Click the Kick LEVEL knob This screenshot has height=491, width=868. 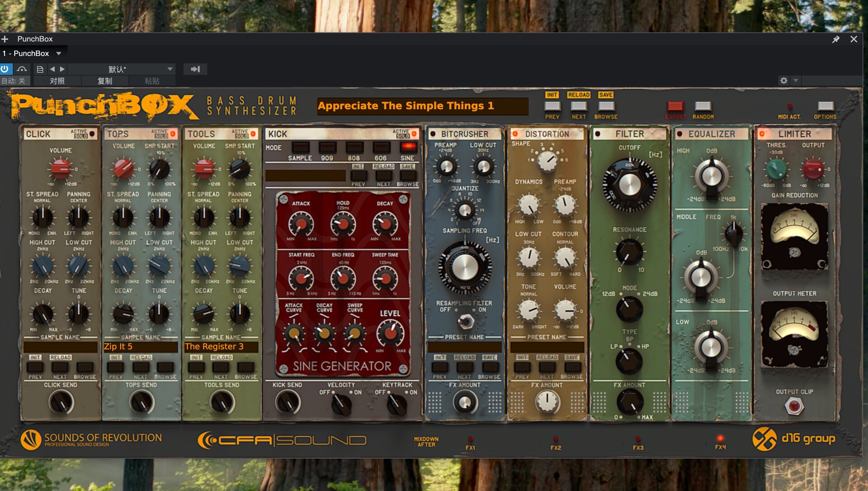(x=390, y=333)
